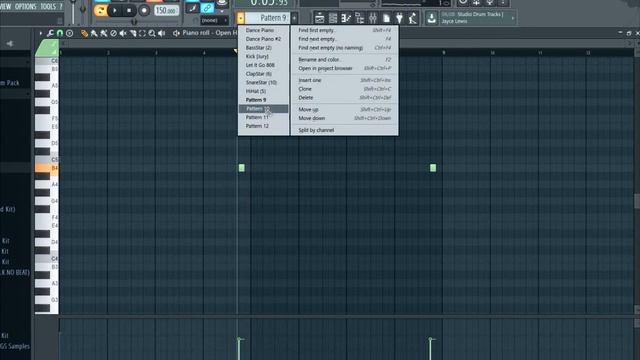The width and height of the screenshot is (640, 360).
Task: Select Dance Piano pattern
Action: point(263,30)
